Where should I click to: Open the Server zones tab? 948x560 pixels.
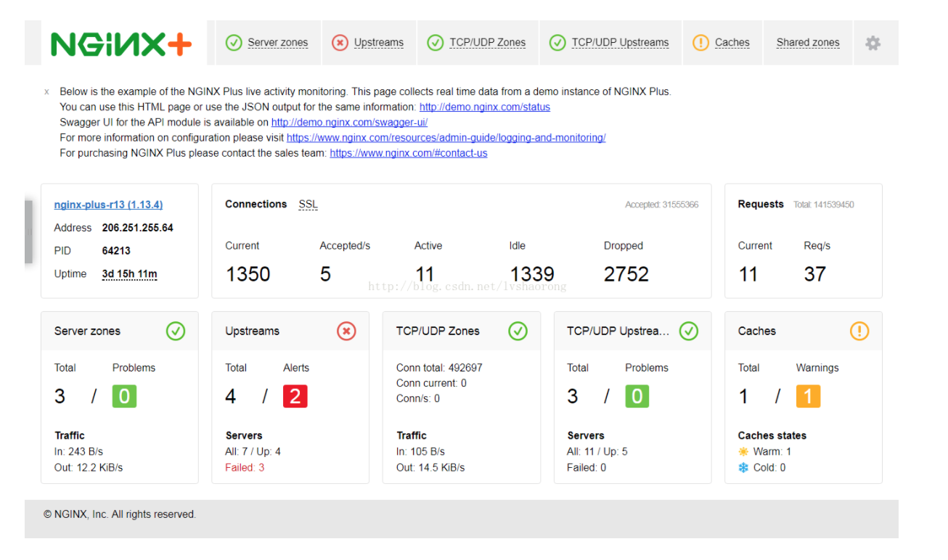pos(277,43)
